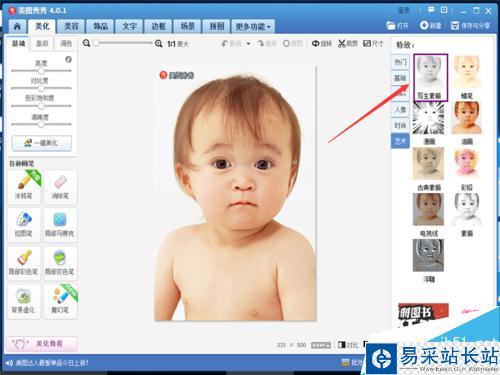500x375 pixels.
Task: Select the 基础 effects category
Action: point(400,78)
